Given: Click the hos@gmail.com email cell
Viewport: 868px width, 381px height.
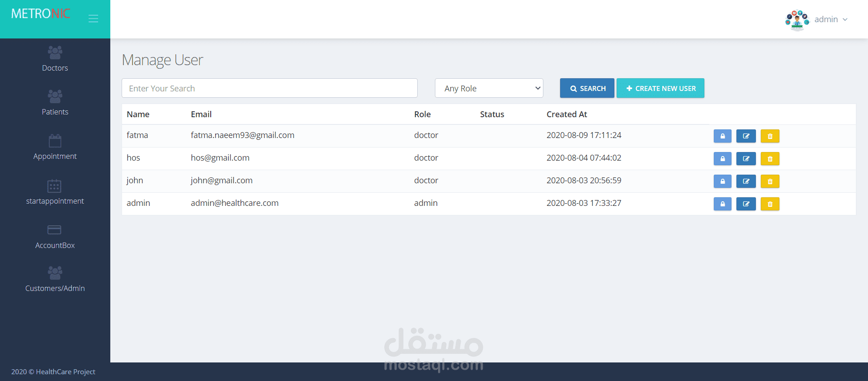Looking at the screenshot, I should pos(220,158).
